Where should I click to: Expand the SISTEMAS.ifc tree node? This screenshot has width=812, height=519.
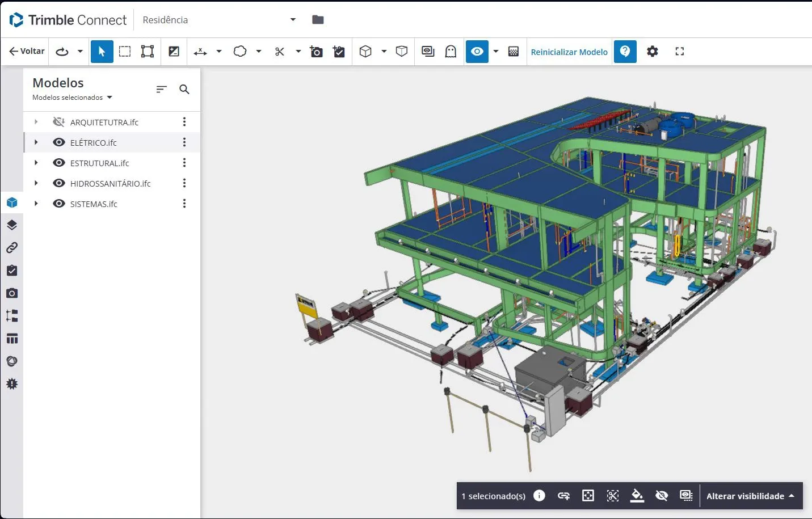coord(36,204)
